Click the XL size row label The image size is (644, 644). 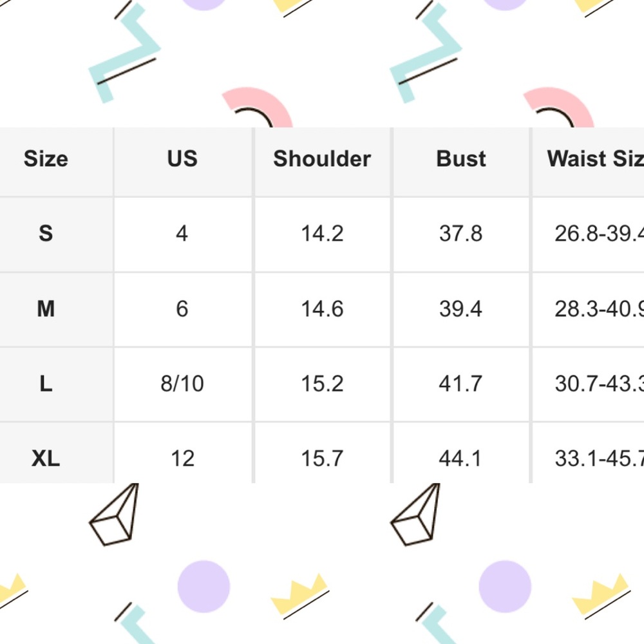click(46, 459)
